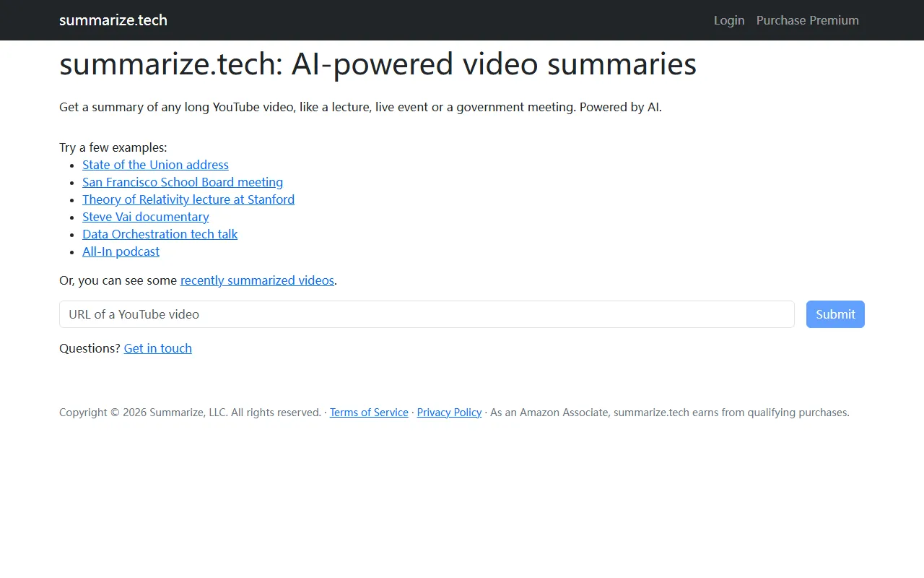The image size is (924, 578).
Task: View recently summarized videos
Action: (x=257, y=280)
